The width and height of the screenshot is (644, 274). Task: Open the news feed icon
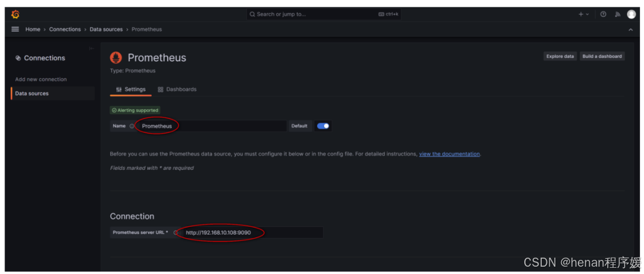coord(617,14)
